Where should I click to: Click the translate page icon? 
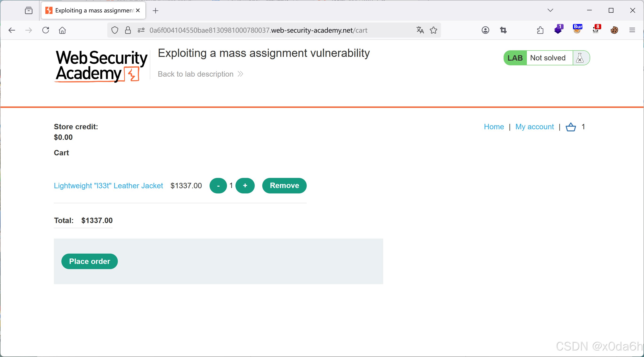pos(420,30)
